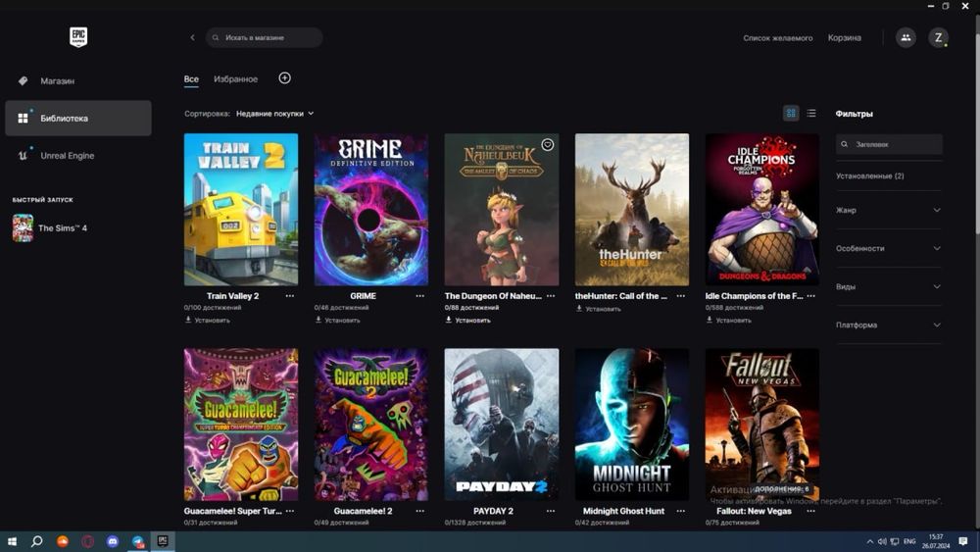Open Fallout: New Vegas options menu
980x552 pixels.
coord(811,512)
